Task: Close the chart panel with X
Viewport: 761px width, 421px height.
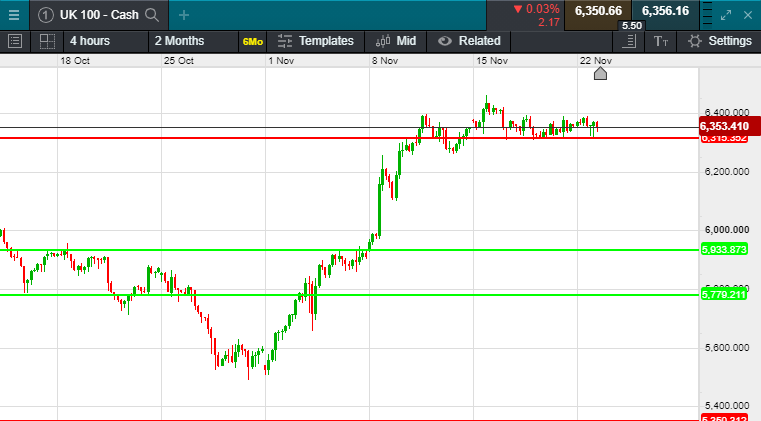Action: click(x=748, y=15)
